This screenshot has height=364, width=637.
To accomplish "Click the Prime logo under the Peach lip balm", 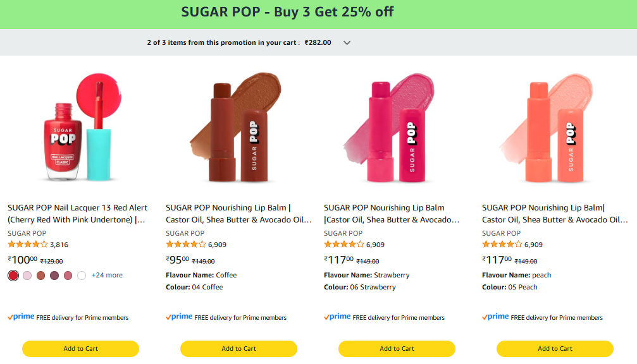I will [x=496, y=317].
